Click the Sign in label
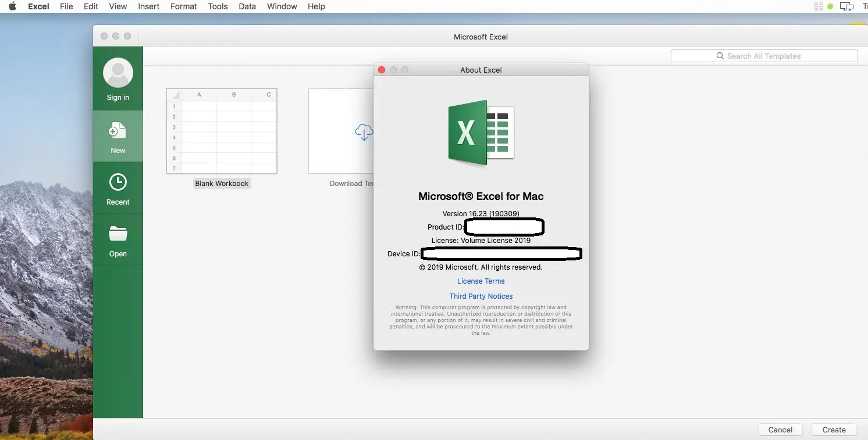Viewport: 868px width, 440px height. [118, 98]
